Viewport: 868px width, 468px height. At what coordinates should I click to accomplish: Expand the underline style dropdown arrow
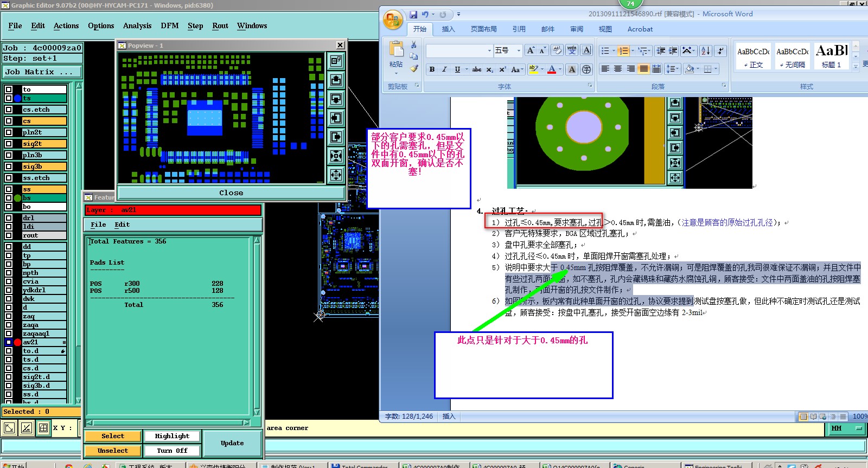[466, 69]
